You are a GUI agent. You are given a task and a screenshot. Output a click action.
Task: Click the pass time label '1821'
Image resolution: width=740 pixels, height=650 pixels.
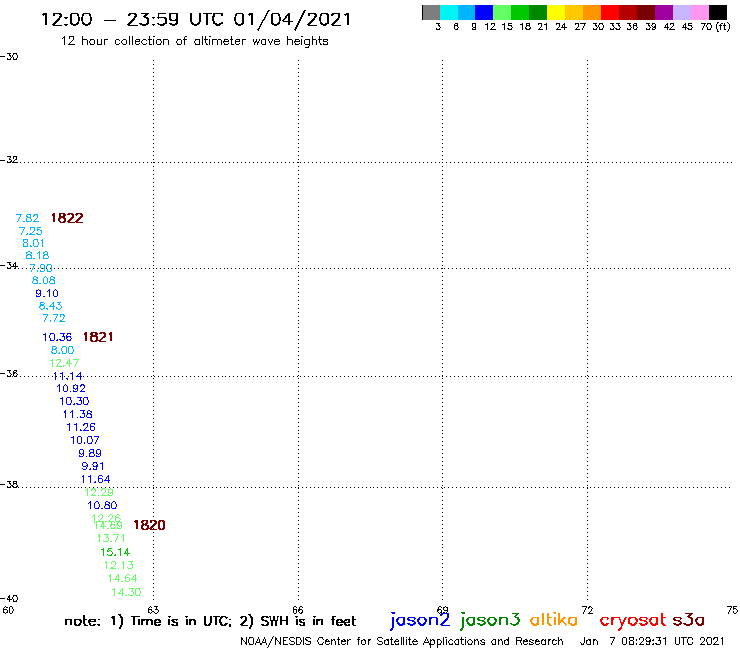pos(98,337)
